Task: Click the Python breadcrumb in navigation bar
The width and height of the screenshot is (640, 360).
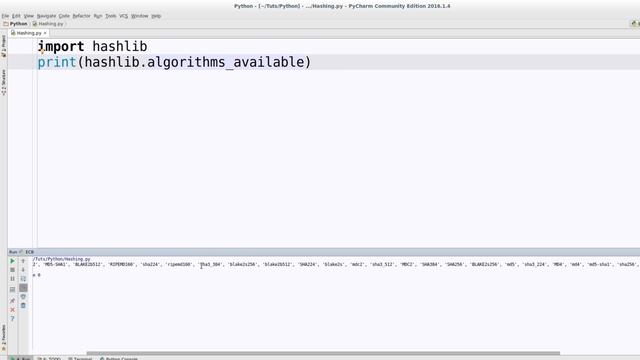Action: (x=16, y=24)
